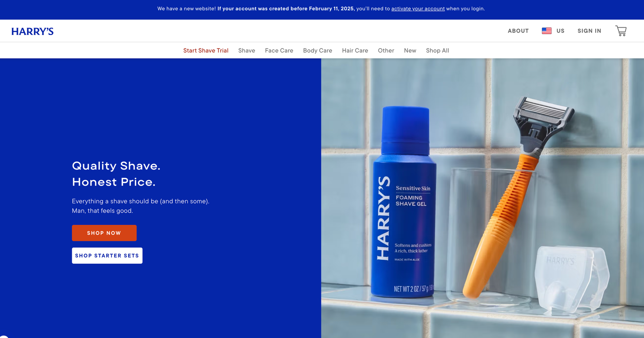Image resolution: width=644 pixels, height=338 pixels.
Task: Click Sign In
Action: pos(589,31)
